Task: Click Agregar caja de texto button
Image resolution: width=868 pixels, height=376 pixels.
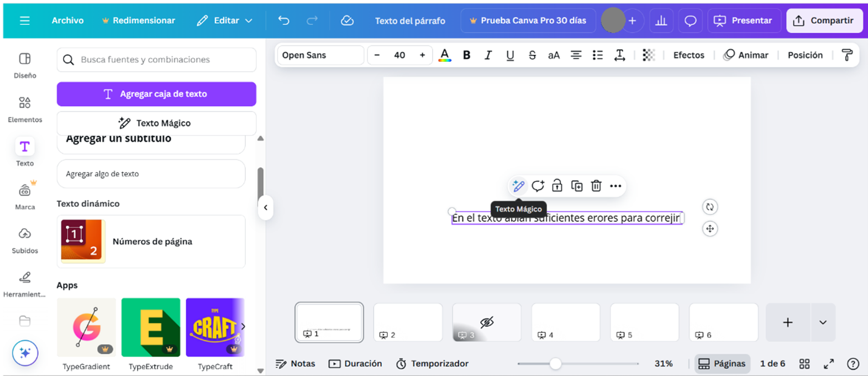Action: (x=156, y=94)
